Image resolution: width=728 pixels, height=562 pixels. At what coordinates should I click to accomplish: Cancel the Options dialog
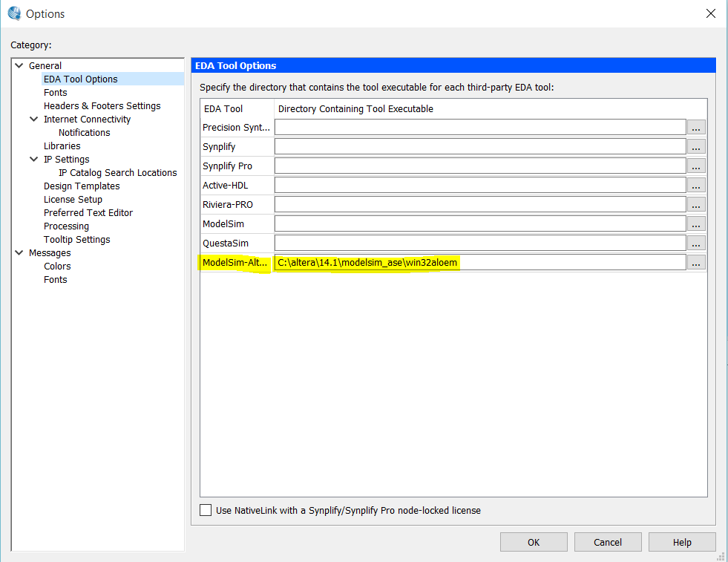tap(608, 542)
